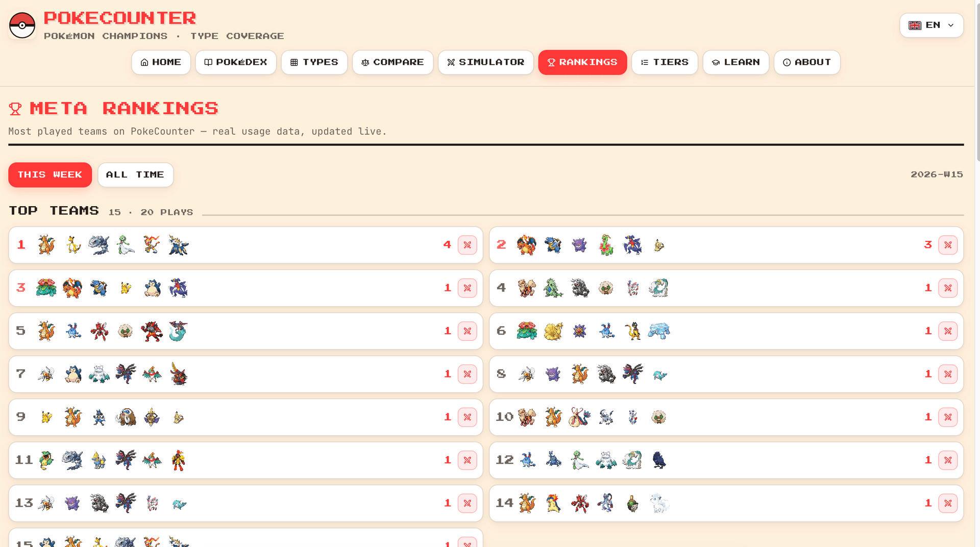
Task: Click Gengar sprite in team 2
Action: point(579,245)
